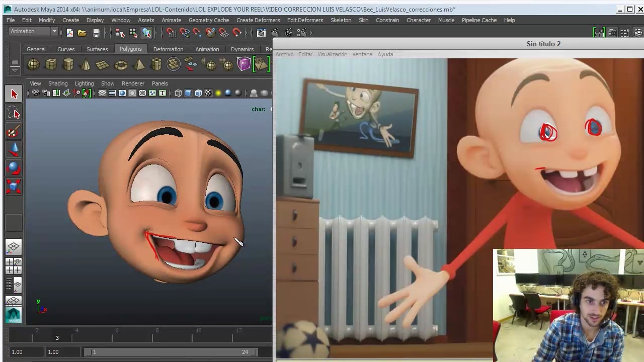Create a polygon torus from the shelf
Viewport: 644px width, 362px height.
tap(121, 64)
